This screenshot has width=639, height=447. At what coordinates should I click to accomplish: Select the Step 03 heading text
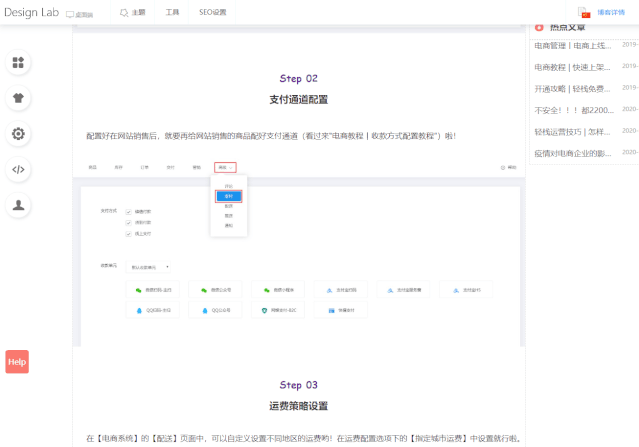click(298, 385)
